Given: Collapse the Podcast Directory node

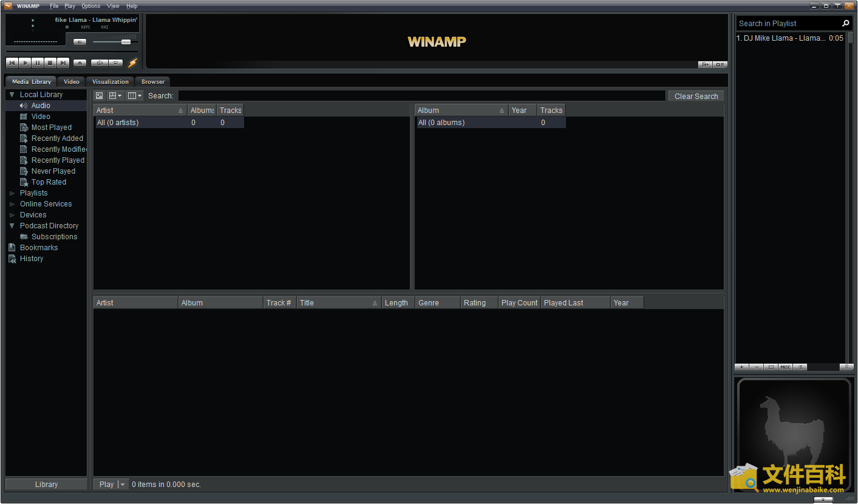Looking at the screenshot, I should 12,226.
